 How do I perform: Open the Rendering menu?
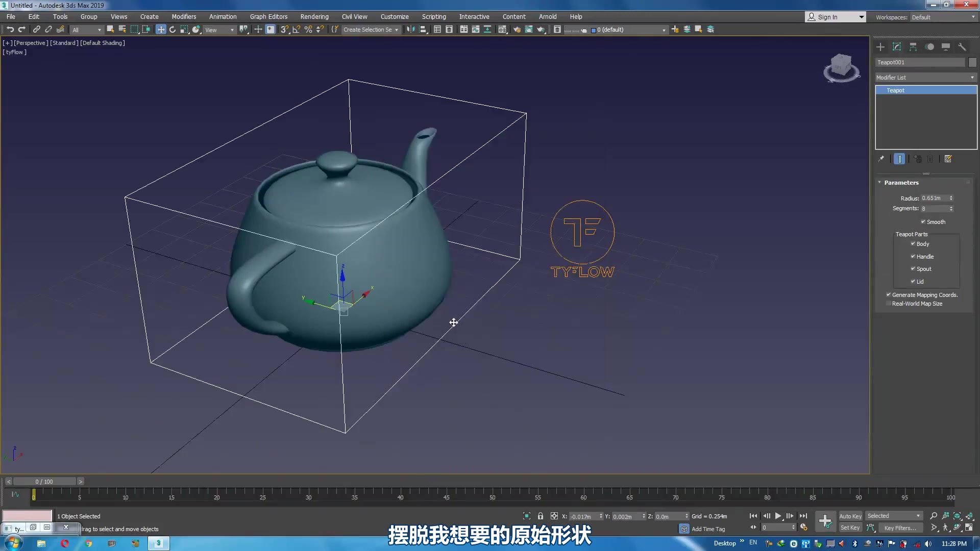pyautogui.click(x=314, y=16)
